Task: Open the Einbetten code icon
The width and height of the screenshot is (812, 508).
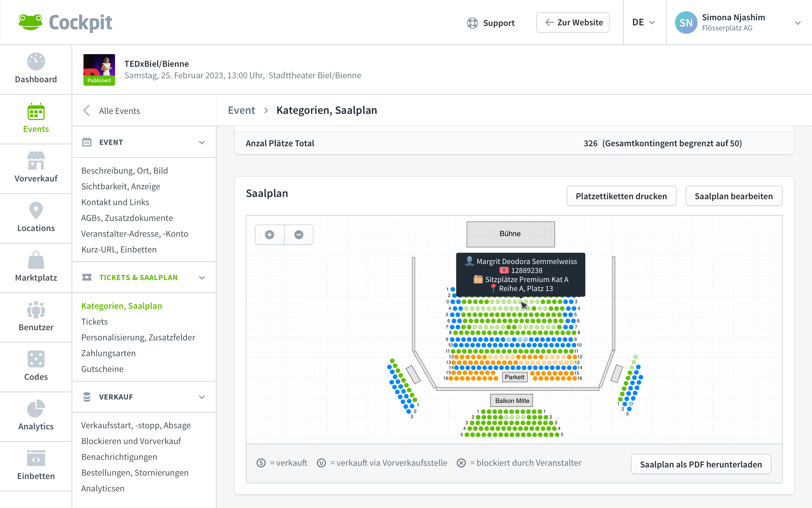Action: (36, 459)
